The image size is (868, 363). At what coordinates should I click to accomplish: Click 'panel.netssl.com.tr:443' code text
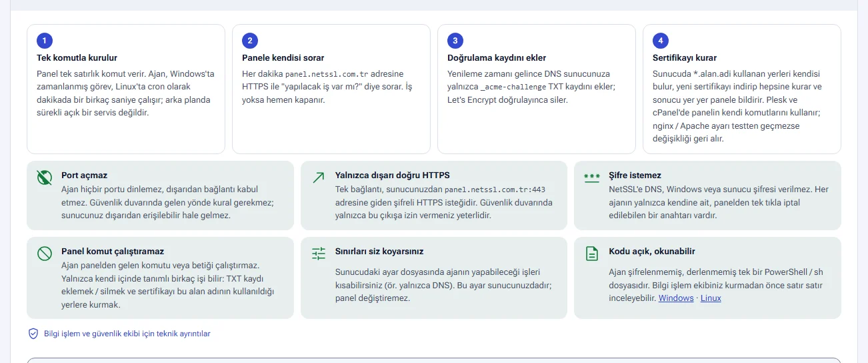point(495,190)
